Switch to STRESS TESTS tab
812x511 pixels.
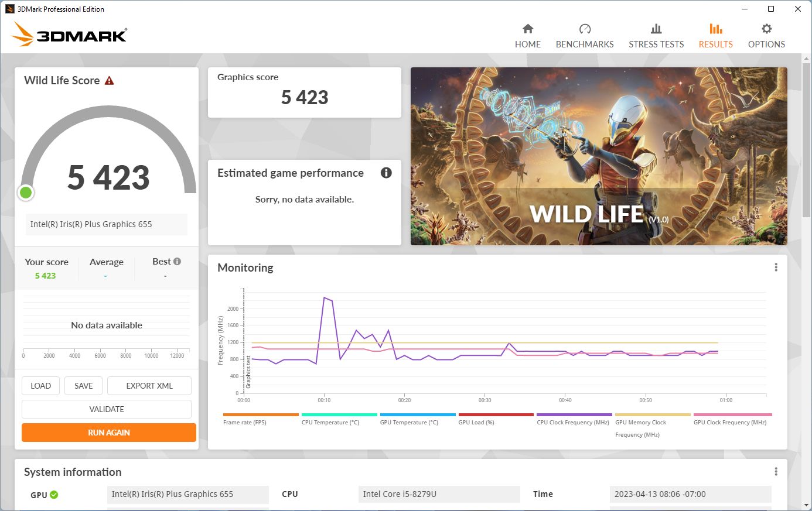[656, 36]
